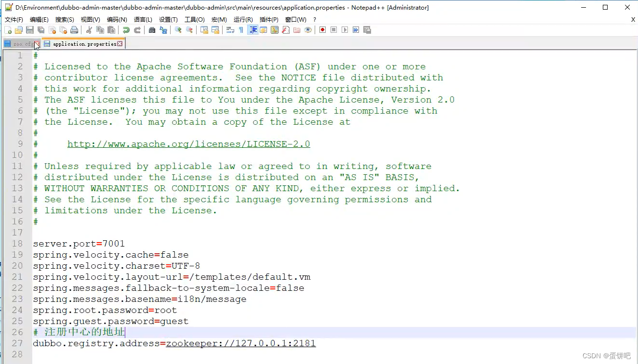This screenshot has width=638, height=364.
Task: Click the Zoom Out toolbar icon
Action: pos(189,30)
